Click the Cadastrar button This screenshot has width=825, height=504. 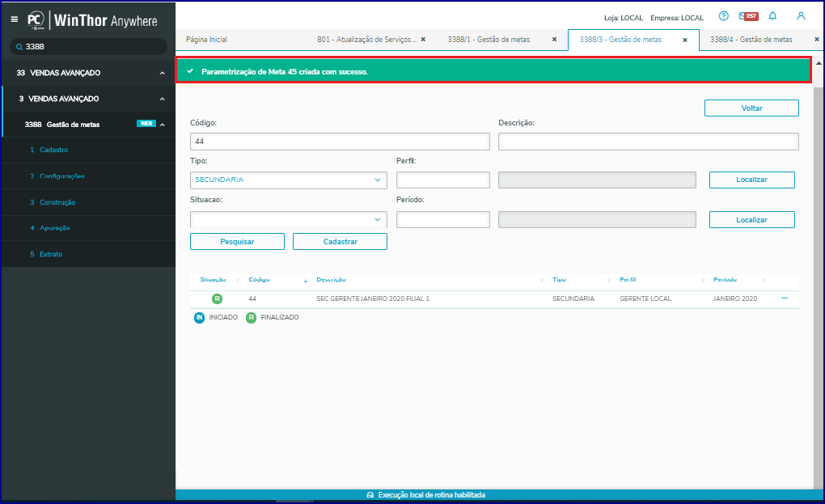[340, 241]
